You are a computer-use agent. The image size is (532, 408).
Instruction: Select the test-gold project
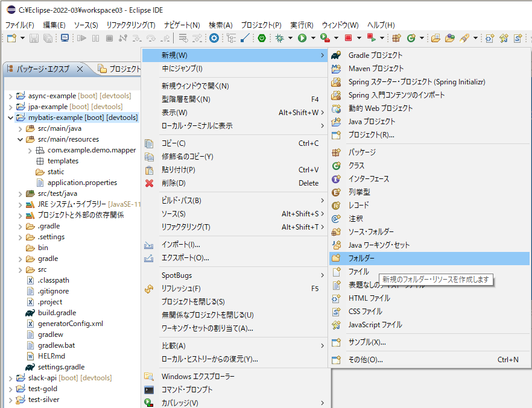pos(42,389)
